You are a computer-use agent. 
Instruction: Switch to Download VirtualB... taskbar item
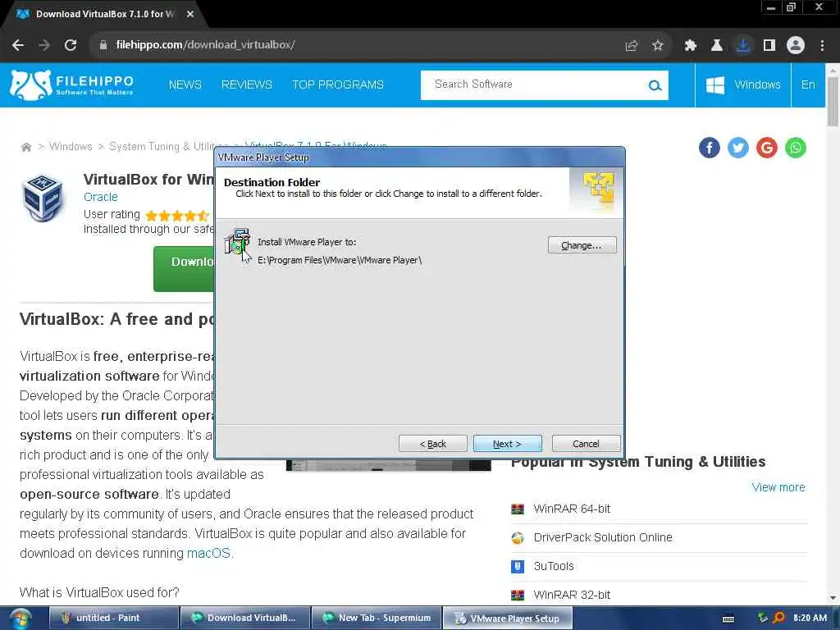tap(245, 618)
